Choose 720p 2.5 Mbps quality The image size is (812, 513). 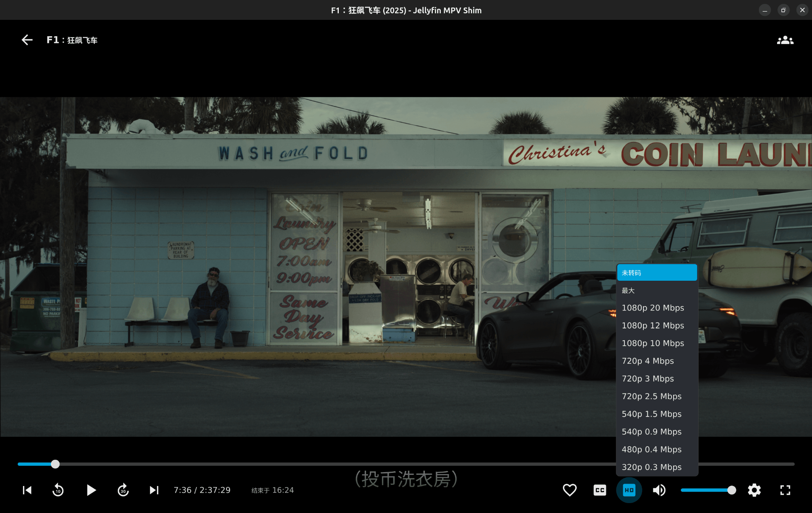tap(657, 396)
